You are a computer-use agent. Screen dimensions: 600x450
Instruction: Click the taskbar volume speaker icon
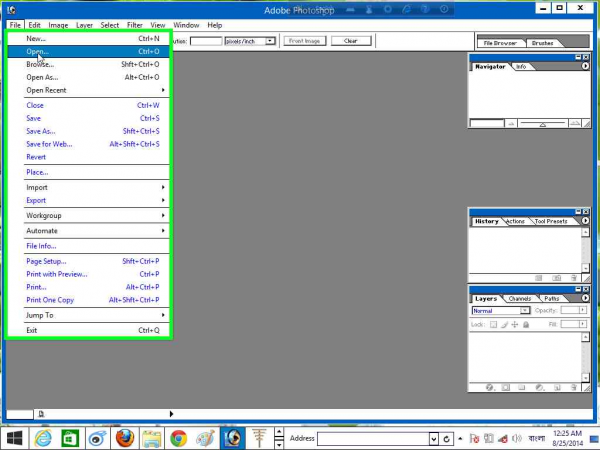tap(517, 439)
